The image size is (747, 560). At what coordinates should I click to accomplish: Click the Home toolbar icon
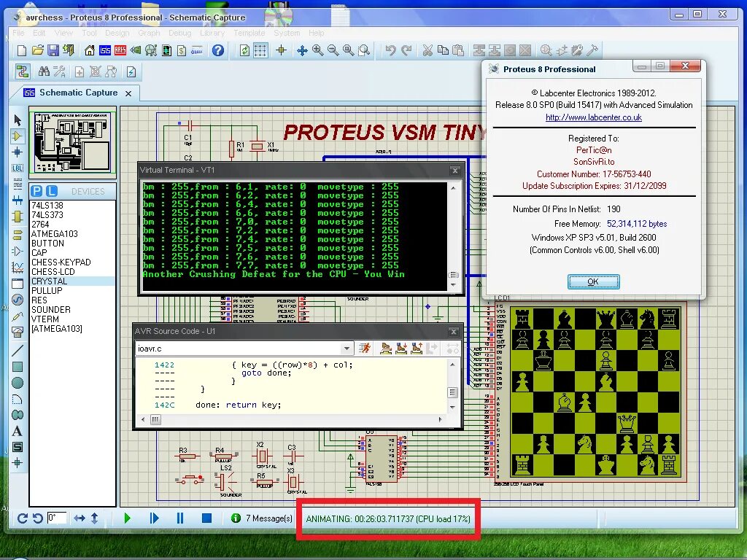(90, 50)
